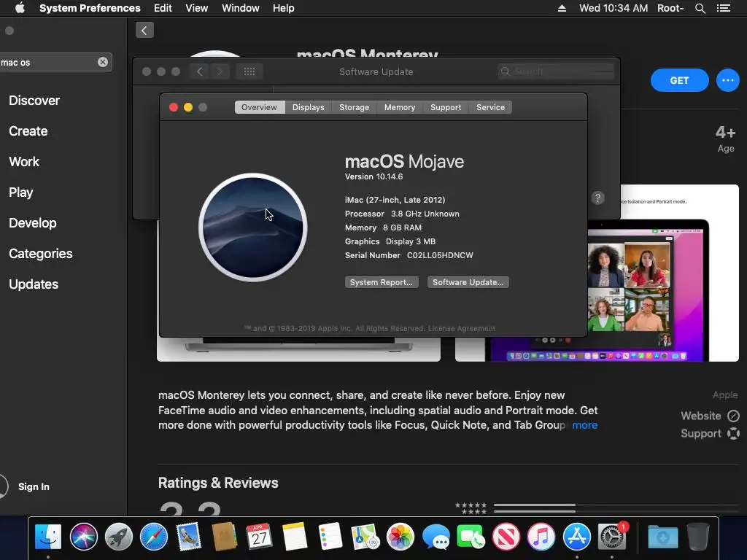
Task: Go back in App Store window
Action: click(x=144, y=30)
